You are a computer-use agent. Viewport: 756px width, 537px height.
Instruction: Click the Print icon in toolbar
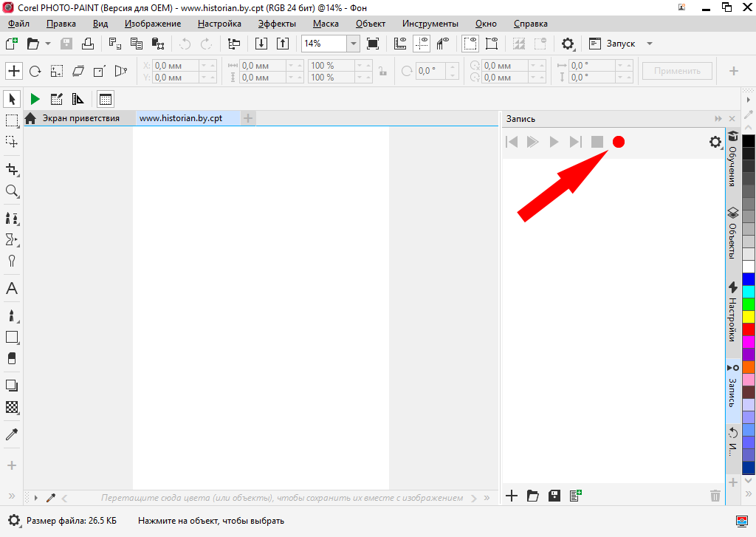point(87,44)
